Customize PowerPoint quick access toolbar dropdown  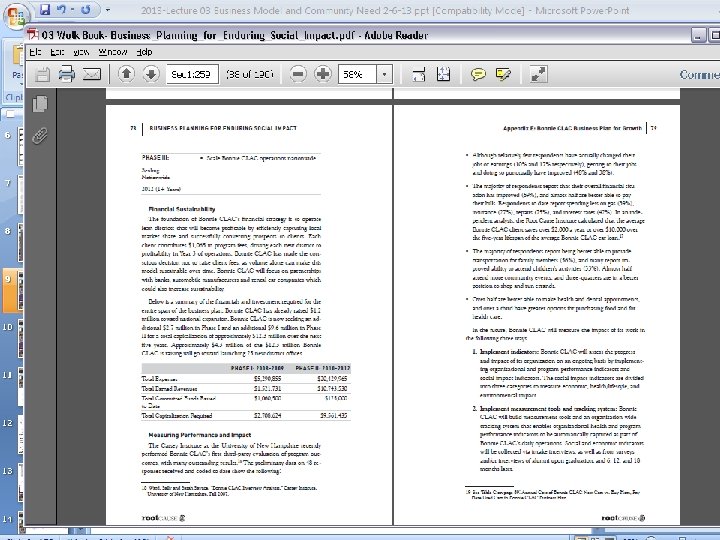107,10
